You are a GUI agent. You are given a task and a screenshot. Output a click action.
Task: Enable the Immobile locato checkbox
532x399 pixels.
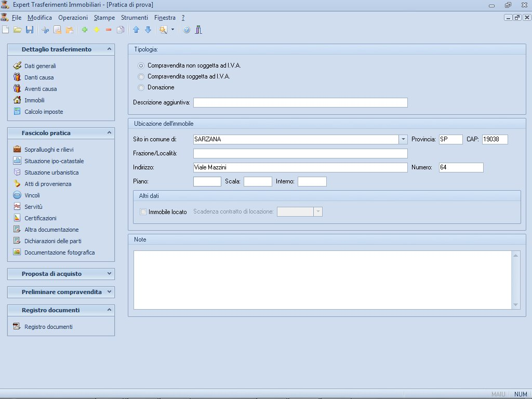click(143, 212)
